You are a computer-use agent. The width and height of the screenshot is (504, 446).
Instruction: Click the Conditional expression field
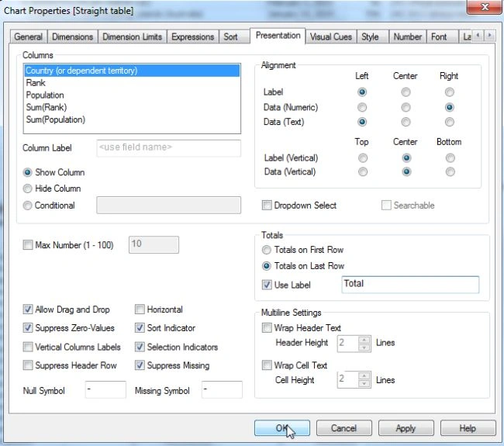(x=168, y=205)
